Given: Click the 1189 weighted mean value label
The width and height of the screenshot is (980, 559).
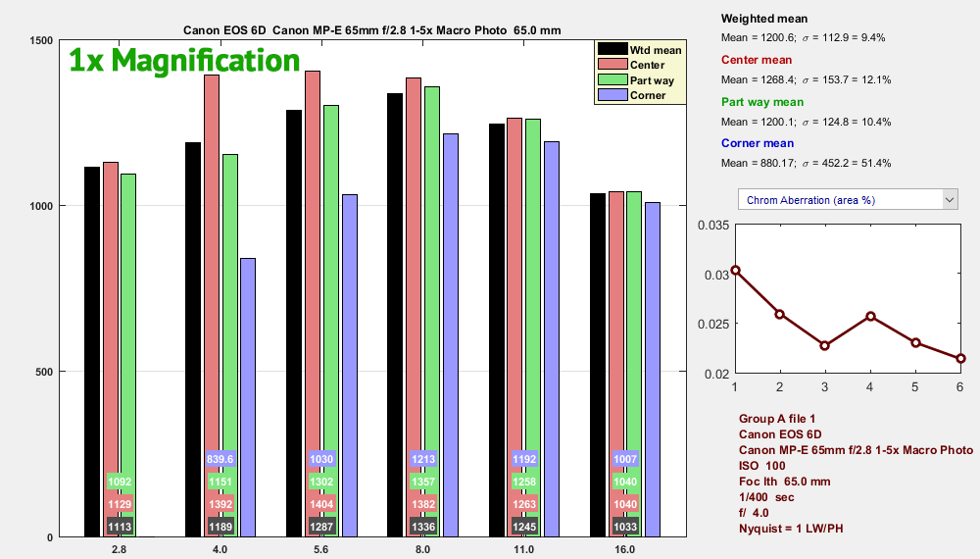Looking at the screenshot, I should point(220,527).
